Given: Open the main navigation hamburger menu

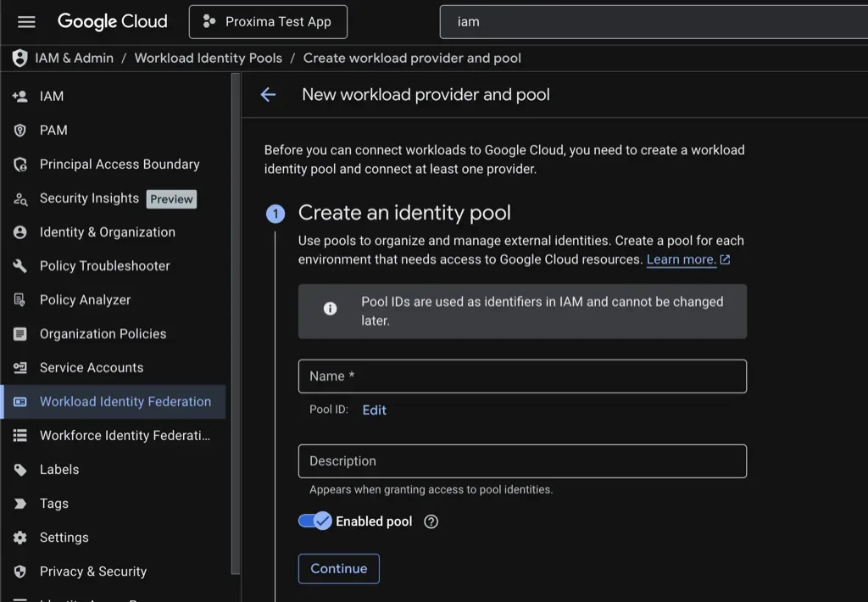Looking at the screenshot, I should [25, 22].
